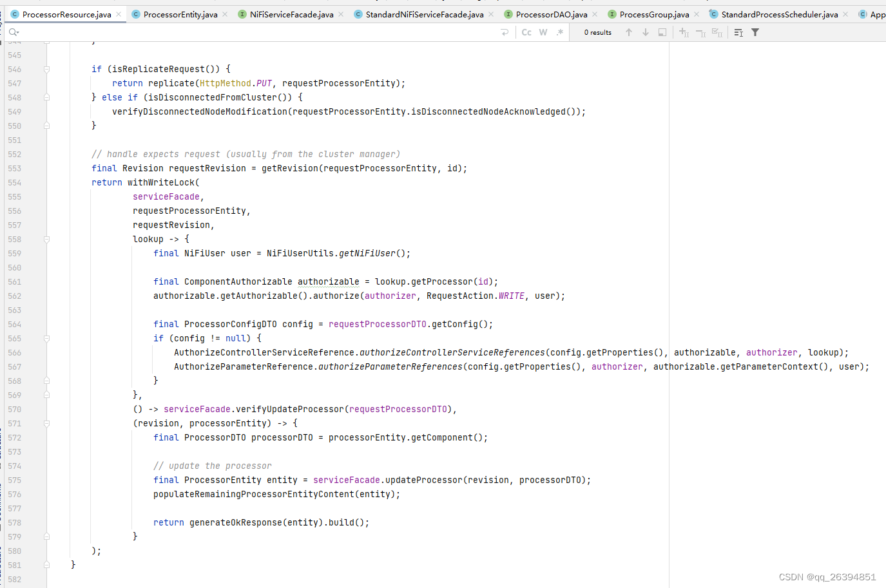Close the ProcessorDAO.java tab
The image size is (886, 588).
point(595,14)
